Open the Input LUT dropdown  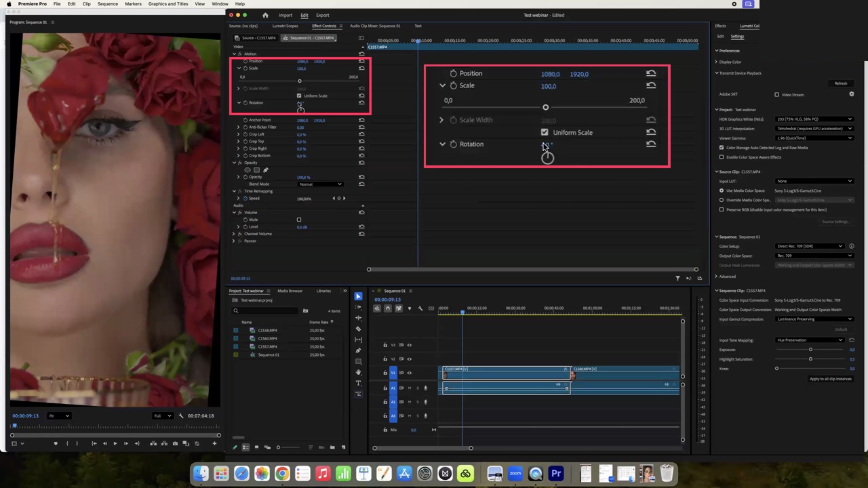814,181
